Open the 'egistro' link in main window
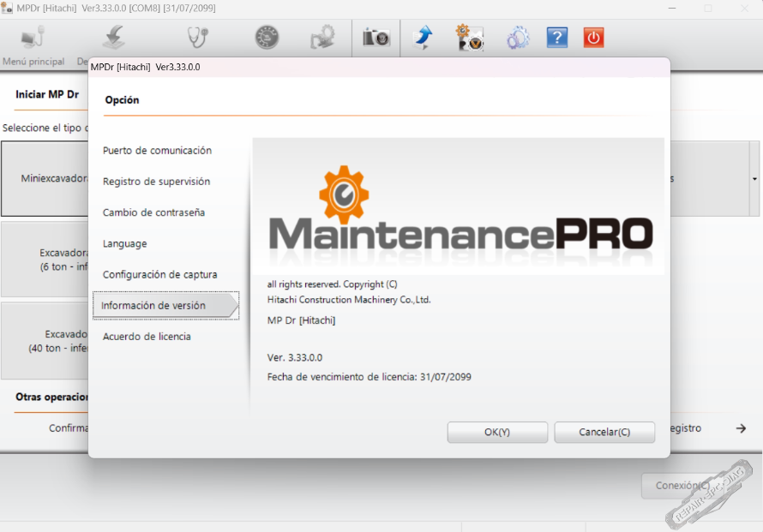The width and height of the screenshot is (763, 532). point(686,428)
